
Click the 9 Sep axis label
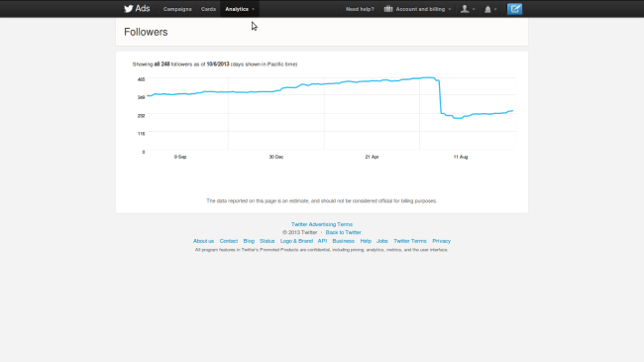click(x=180, y=157)
